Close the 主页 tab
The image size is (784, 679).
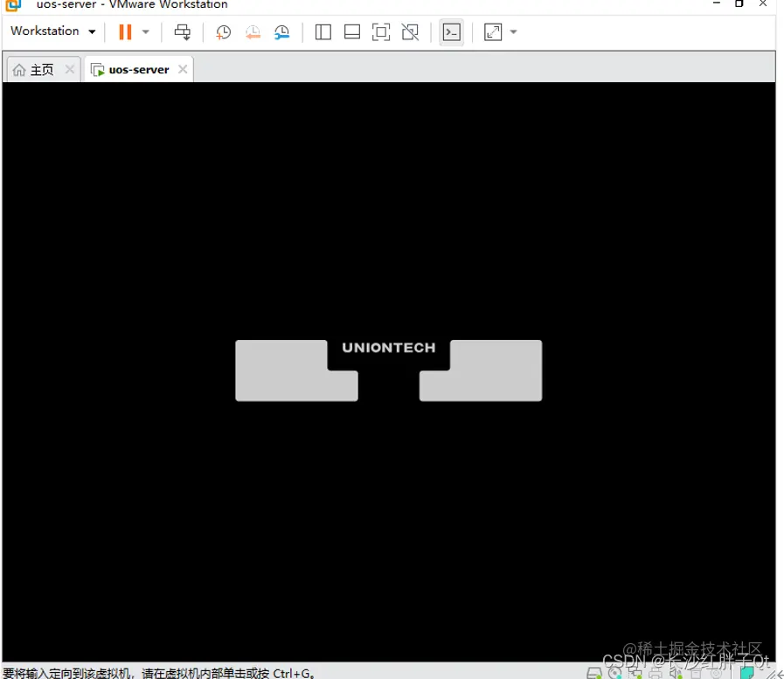click(70, 70)
